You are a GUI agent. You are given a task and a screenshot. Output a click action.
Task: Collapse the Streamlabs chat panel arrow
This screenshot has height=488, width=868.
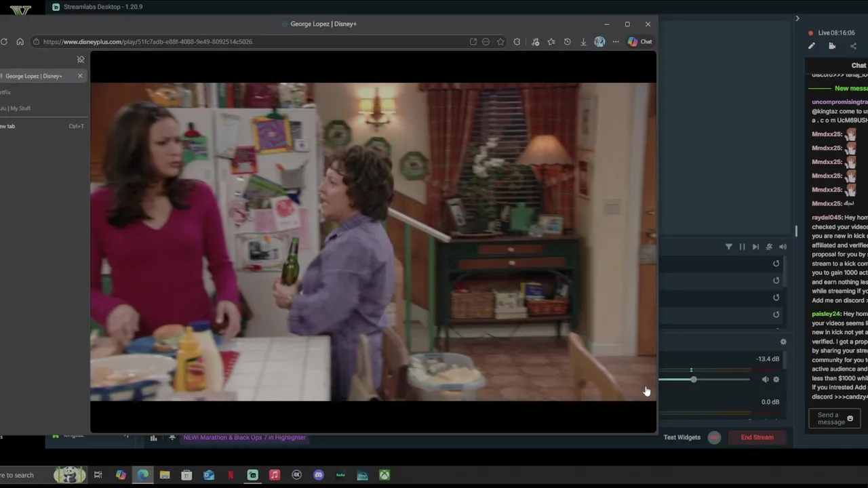click(797, 18)
